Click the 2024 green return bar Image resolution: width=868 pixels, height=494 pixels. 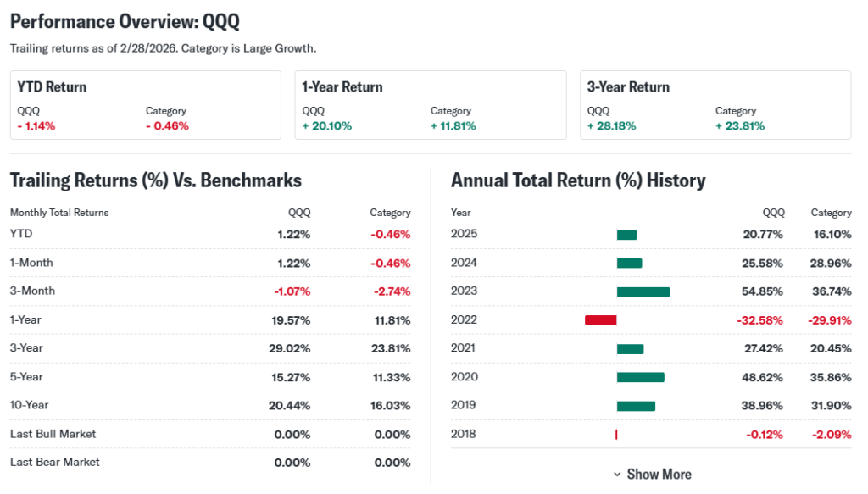click(x=629, y=263)
